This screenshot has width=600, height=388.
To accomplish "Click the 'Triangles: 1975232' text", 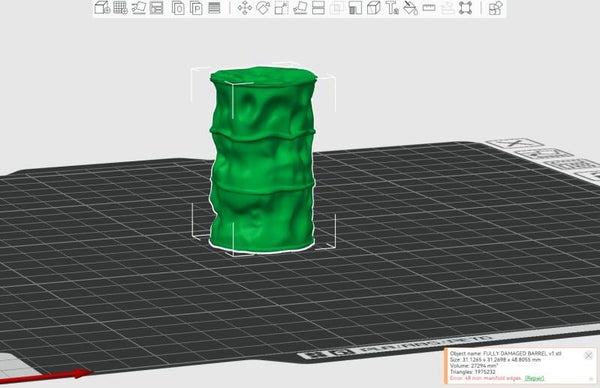I will [473, 372].
